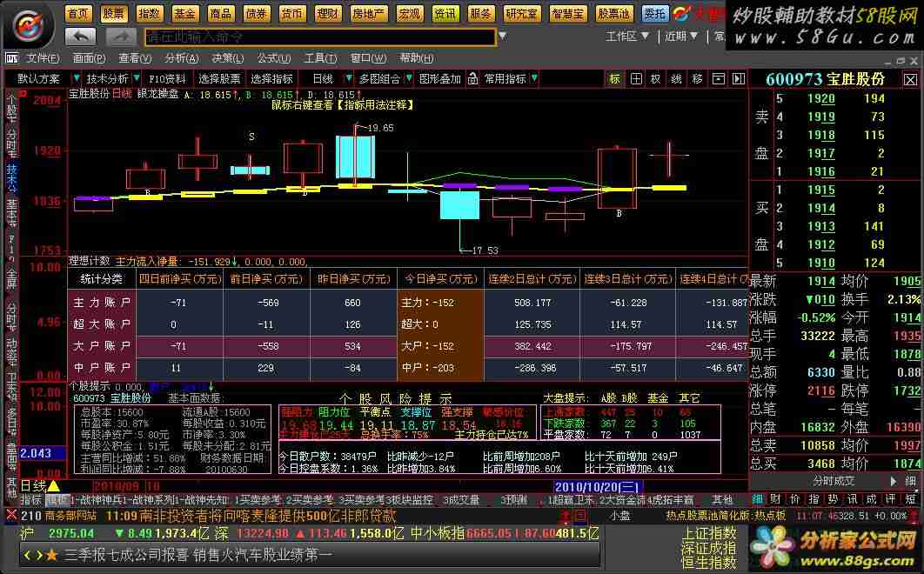Open the 近期 dropdown

[x=681, y=36]
